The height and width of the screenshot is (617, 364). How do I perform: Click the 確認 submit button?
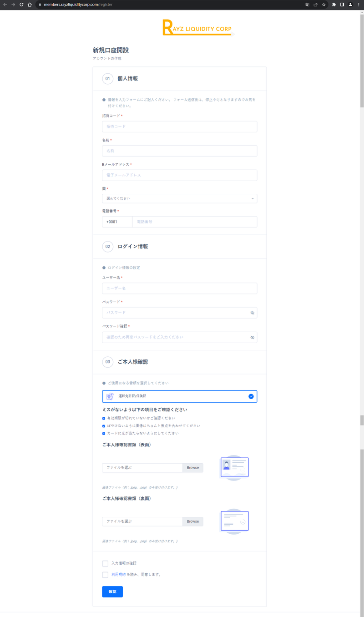[112, 592]
